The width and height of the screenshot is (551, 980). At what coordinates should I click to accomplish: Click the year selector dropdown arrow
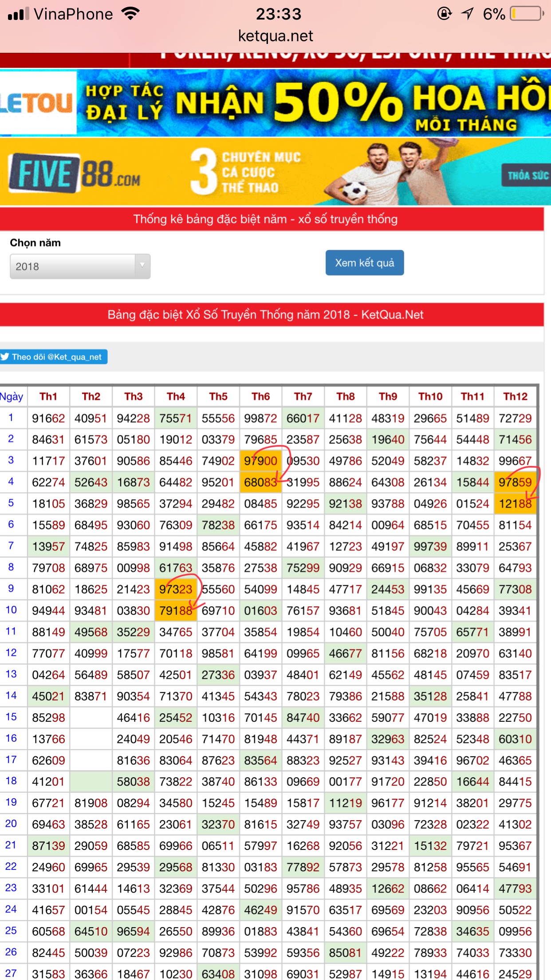pyautogui.click(x=142, y=265)
